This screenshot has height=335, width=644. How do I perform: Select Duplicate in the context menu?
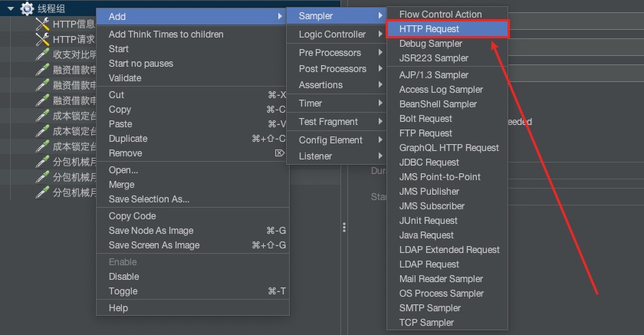[128, 139]
